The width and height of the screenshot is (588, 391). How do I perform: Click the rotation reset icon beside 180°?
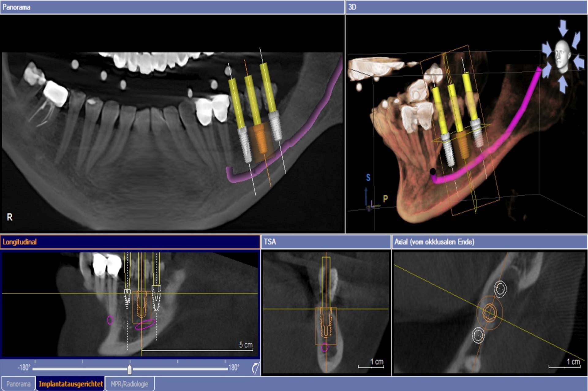tap(256, 368)
